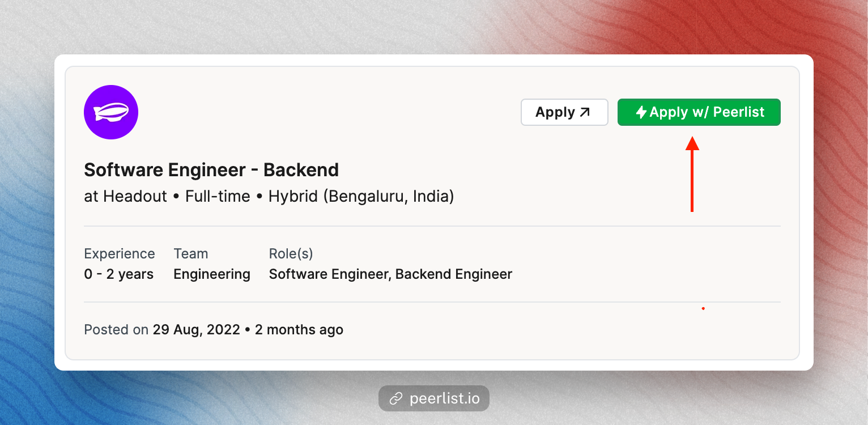Click the chain link icon beside peerlist.io

[x=395, y=399]
